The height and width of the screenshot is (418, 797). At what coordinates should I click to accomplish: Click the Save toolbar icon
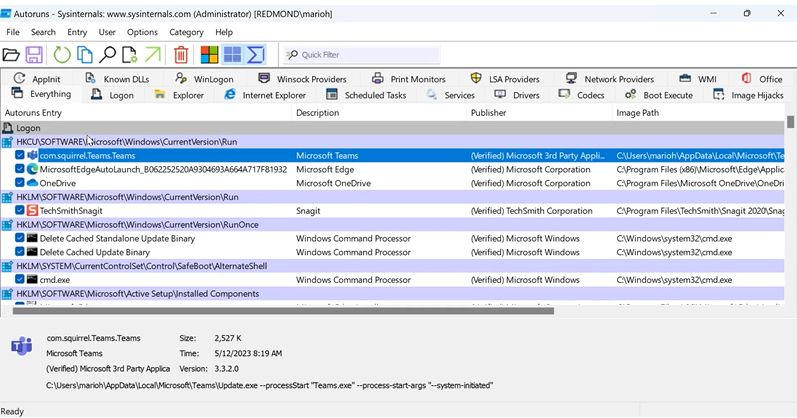[34, 54]
